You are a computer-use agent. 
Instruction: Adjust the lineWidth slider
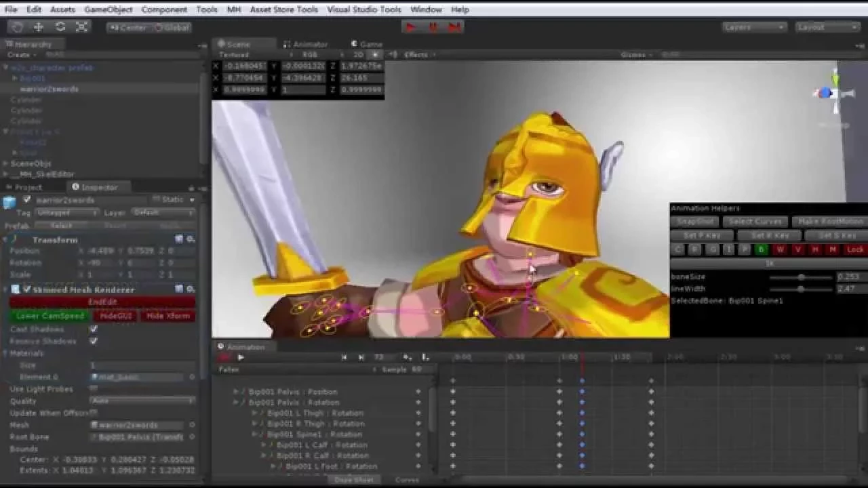coord(801,289)
